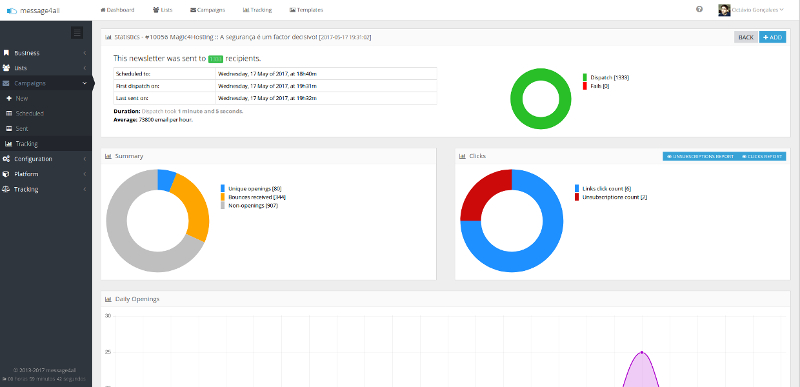
Task: Open the Octavio Gonçalves user dropdown
Action: click(x=751, y=10)
